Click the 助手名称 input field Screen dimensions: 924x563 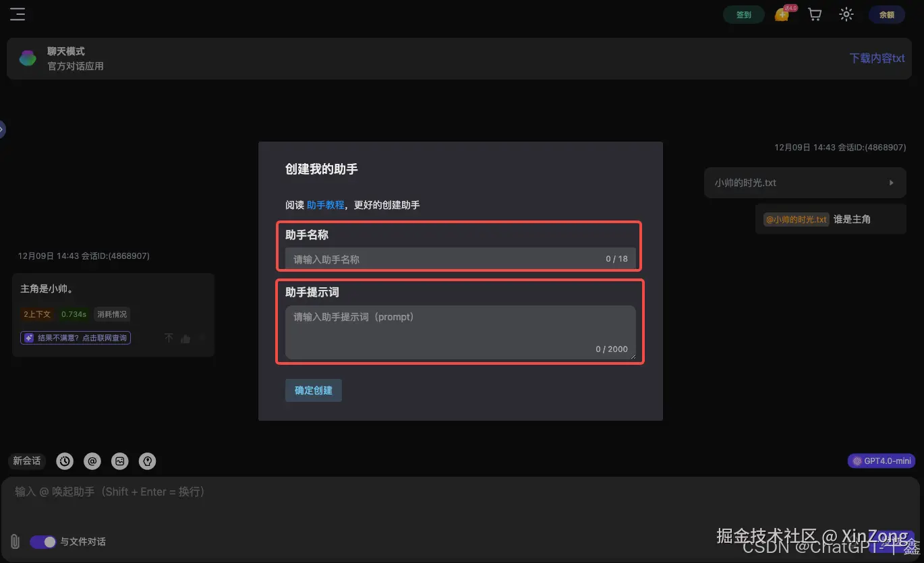coord(459,258)
